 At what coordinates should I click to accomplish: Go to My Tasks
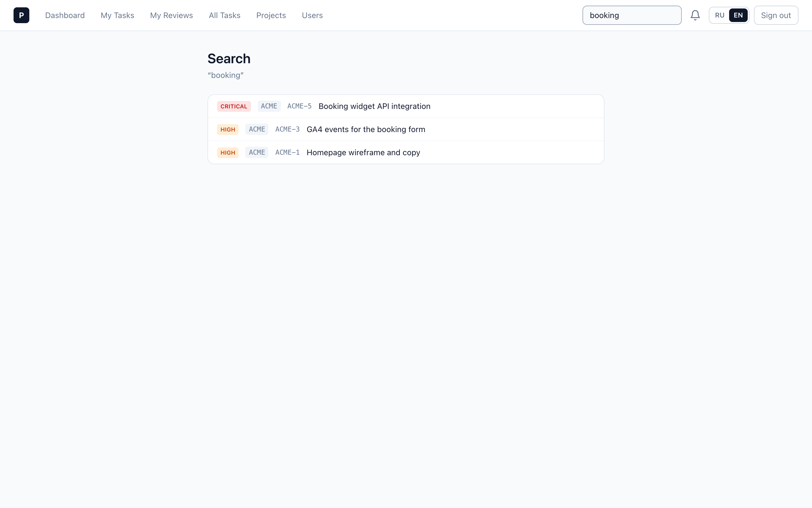(117, 15)
